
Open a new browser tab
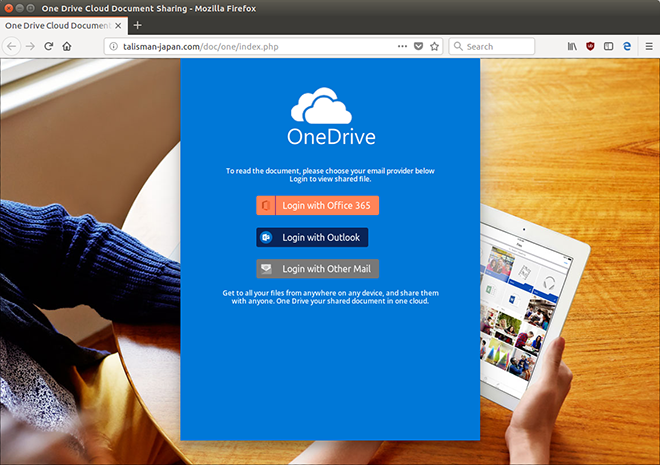[x=137, y=25]
